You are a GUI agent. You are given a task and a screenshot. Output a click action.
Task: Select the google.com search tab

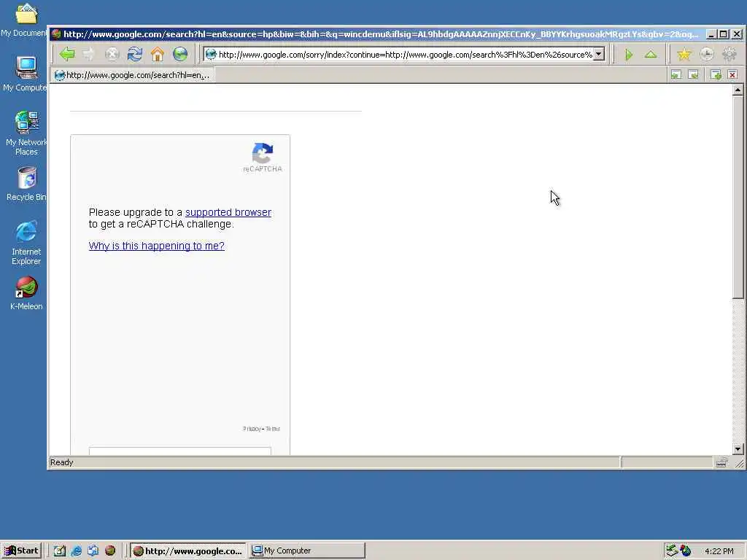click(133, 75)
